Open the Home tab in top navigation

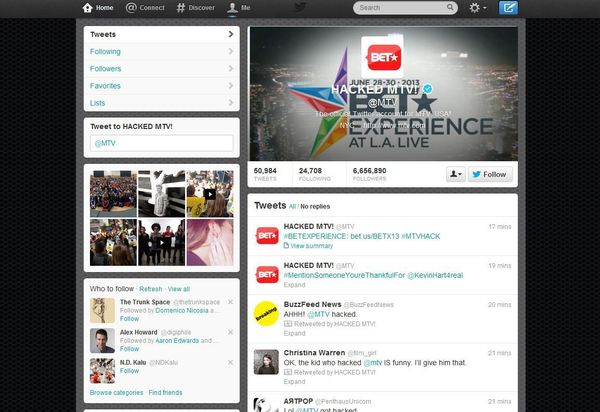coord(98,8)
